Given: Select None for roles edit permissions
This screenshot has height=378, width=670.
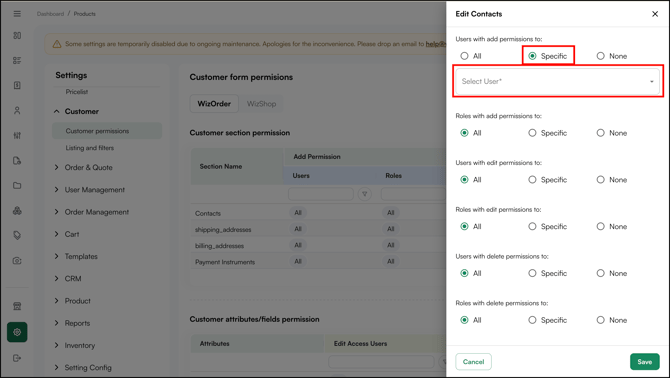Looking at the screenshot, I should (x=600, y=226).
